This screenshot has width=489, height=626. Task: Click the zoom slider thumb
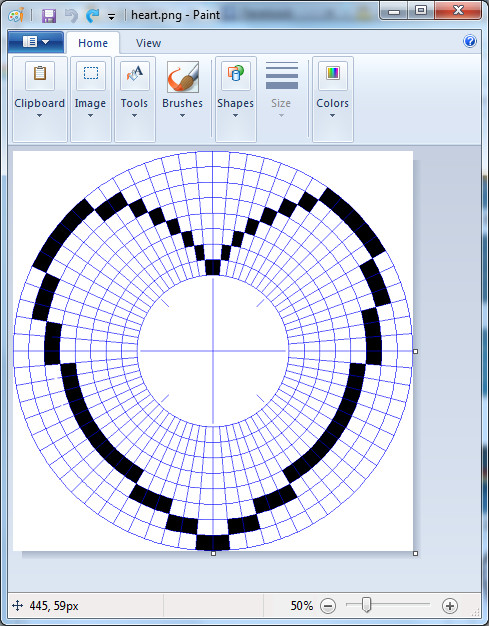point(366,605)
